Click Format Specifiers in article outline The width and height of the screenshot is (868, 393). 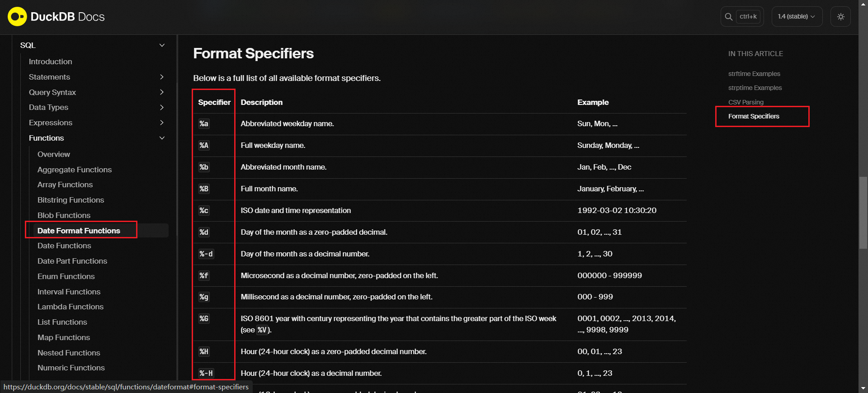point(753,116)
